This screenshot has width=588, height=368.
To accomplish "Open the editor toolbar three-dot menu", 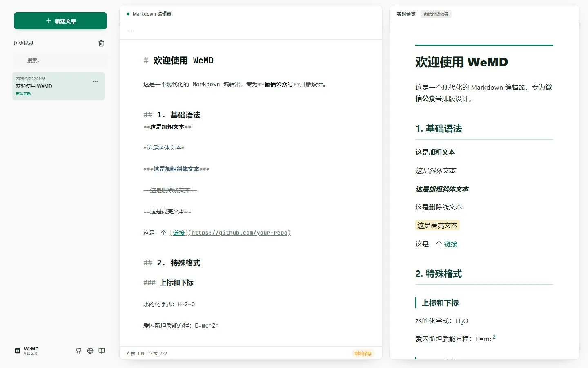I will pos(130,31).
